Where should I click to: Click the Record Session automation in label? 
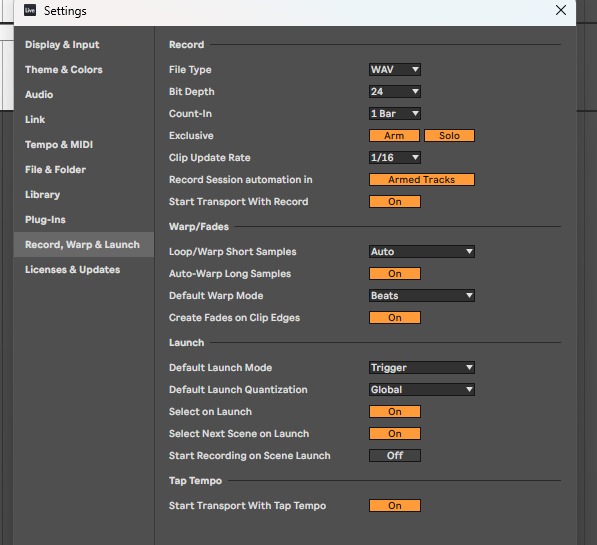(x=241, y=180)
